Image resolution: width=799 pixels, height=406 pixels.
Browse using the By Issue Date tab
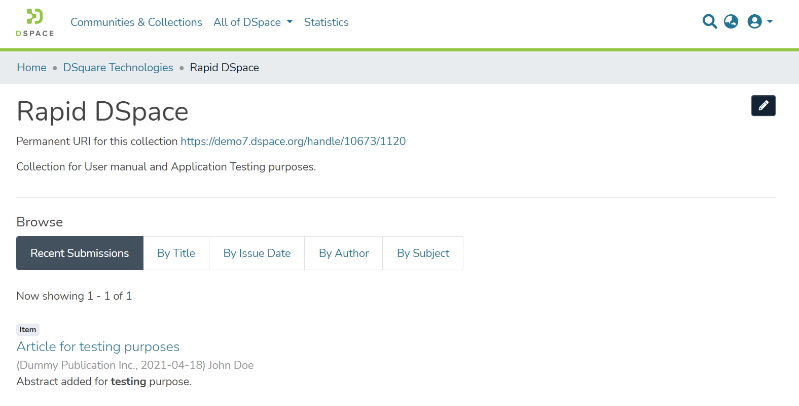pos(257,253)
